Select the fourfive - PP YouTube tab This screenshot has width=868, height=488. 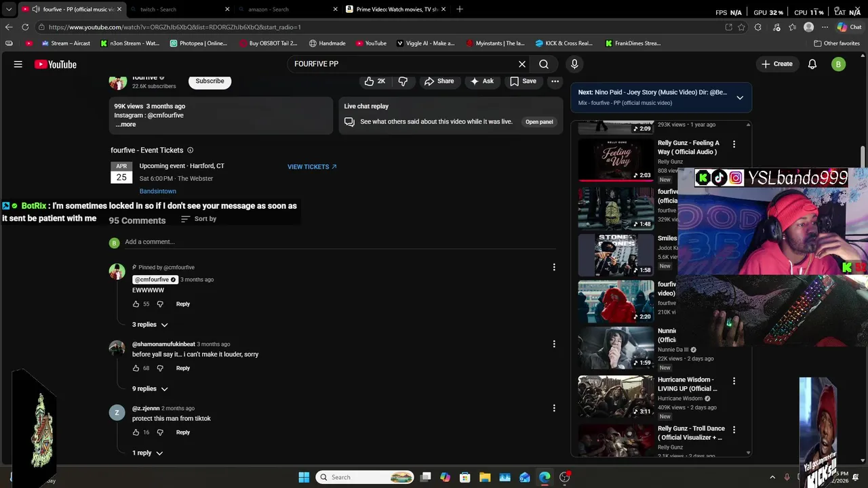(71, 9)
